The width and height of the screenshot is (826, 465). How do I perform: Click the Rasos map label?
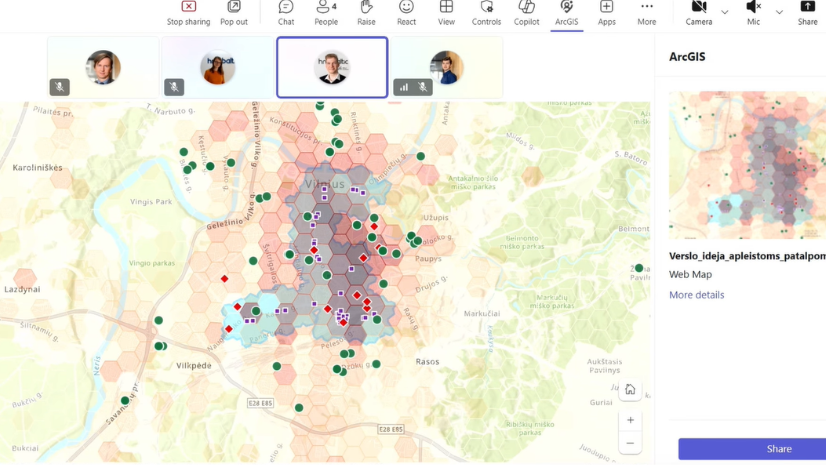click(427, 362)
